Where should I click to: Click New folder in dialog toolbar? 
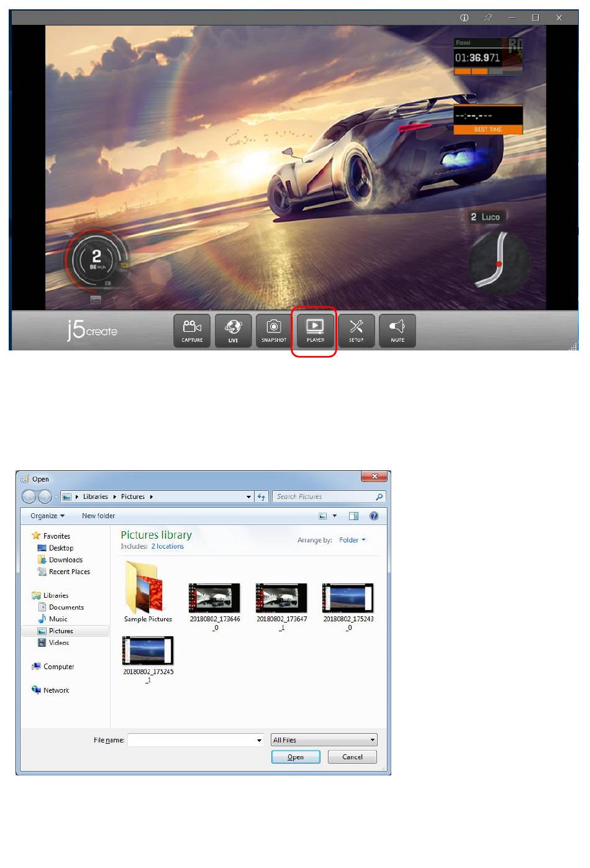[x=98, y=516]
